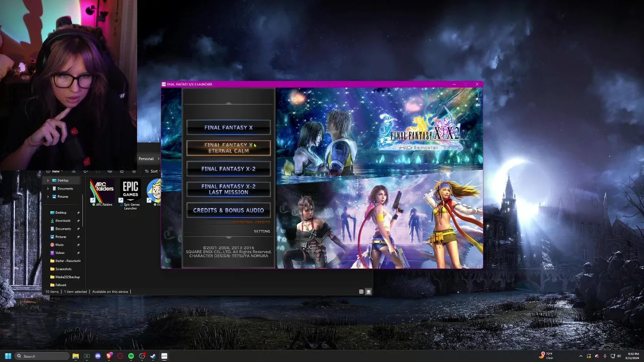Open the ARC Raiders desktop shortcut in File Explorer
The width and height of the screenshot is (644, 362).
point(102,193)
